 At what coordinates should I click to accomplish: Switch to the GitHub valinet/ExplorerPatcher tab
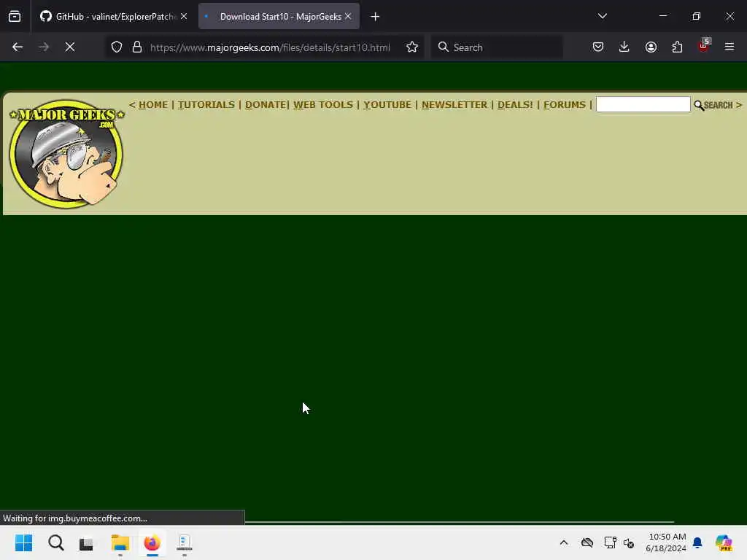113,17
